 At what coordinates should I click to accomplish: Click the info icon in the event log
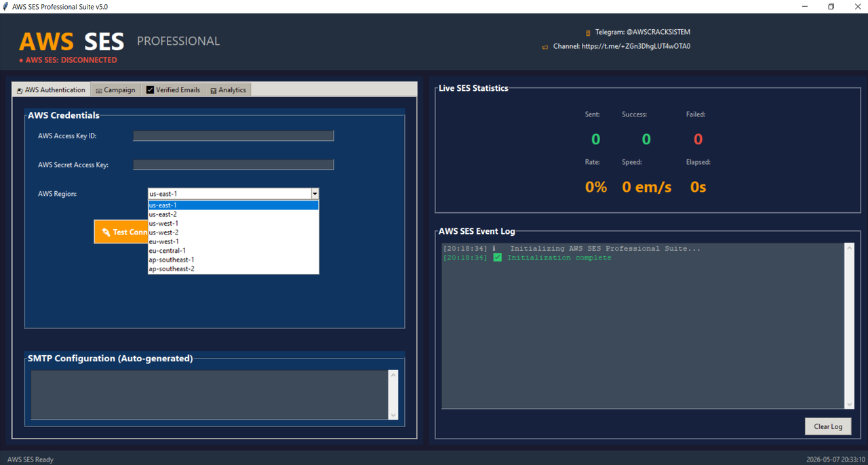pos(494,249)
